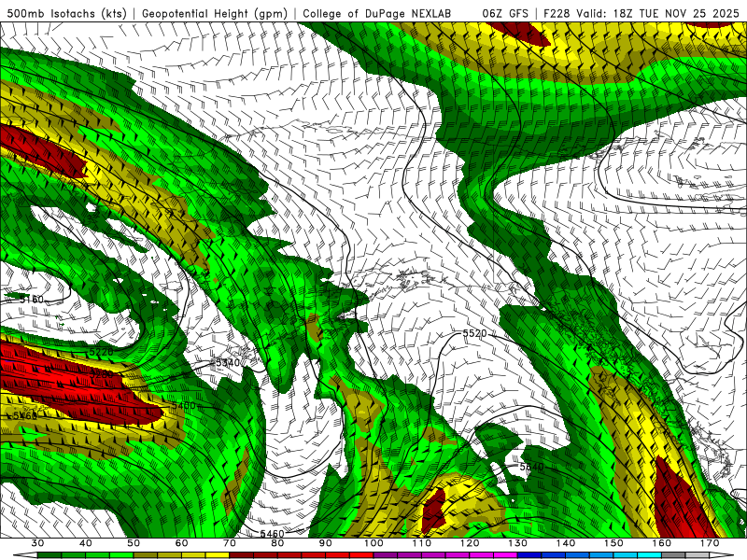Viewport: 747px width, 560px height.
Task: Click the 90 knot color scale label
Action: click(x=326, y=543)
